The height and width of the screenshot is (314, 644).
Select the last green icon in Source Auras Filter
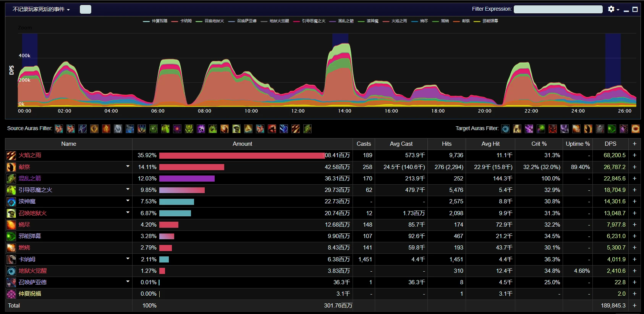coord(307,129)
